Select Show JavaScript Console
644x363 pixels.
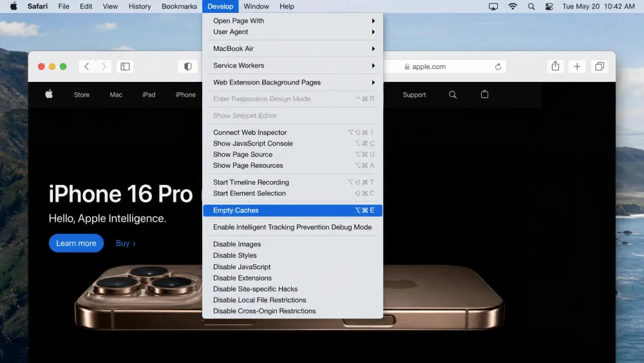coord(293,144)
